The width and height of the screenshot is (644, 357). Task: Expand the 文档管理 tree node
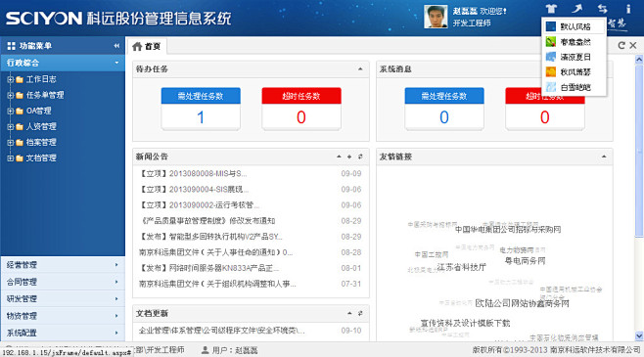tap(10, 158)
